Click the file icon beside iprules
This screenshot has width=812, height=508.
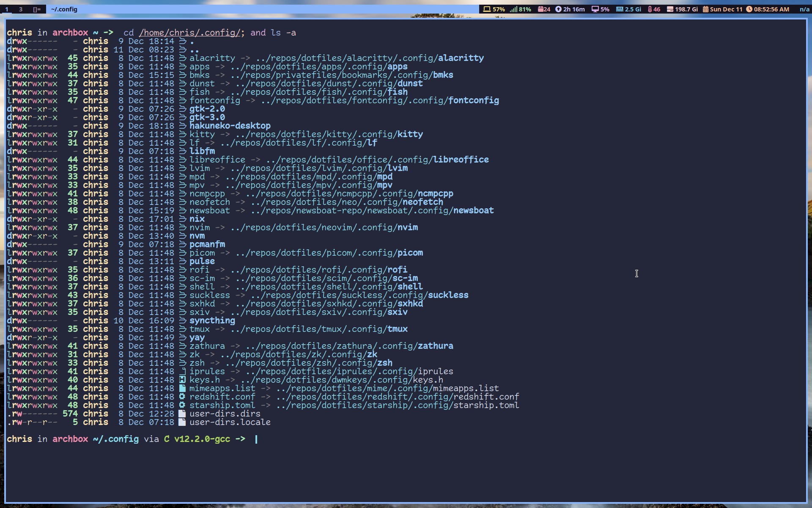click(183, 371)
